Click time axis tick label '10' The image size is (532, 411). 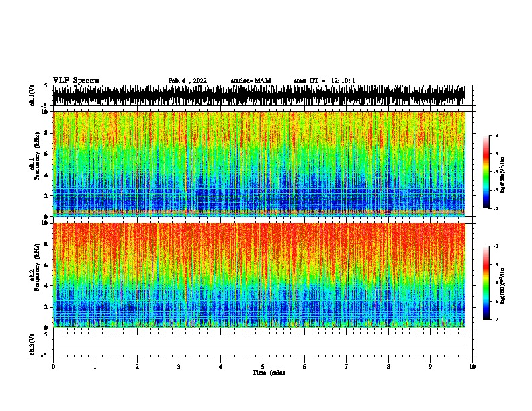point(472,367)
